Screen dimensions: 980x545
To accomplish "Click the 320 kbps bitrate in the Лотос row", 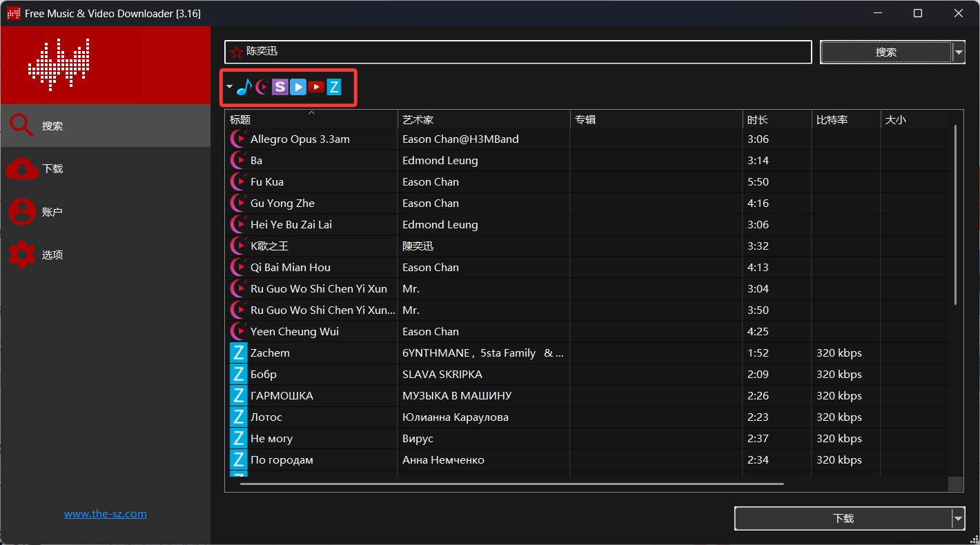I will pyautogui.click(x=839, y=417).
